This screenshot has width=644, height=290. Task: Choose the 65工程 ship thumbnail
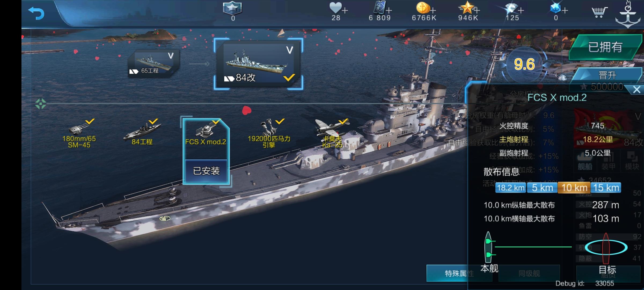click(153, 63)
